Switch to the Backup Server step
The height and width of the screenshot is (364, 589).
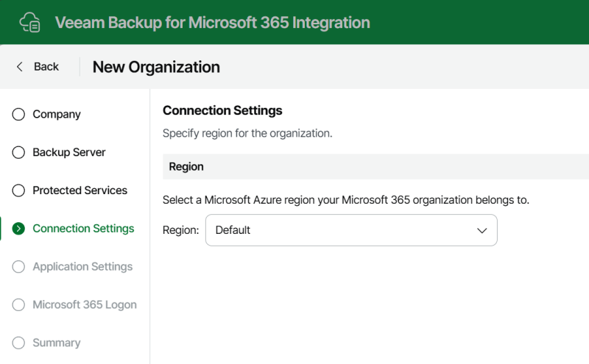coord(69,153)
